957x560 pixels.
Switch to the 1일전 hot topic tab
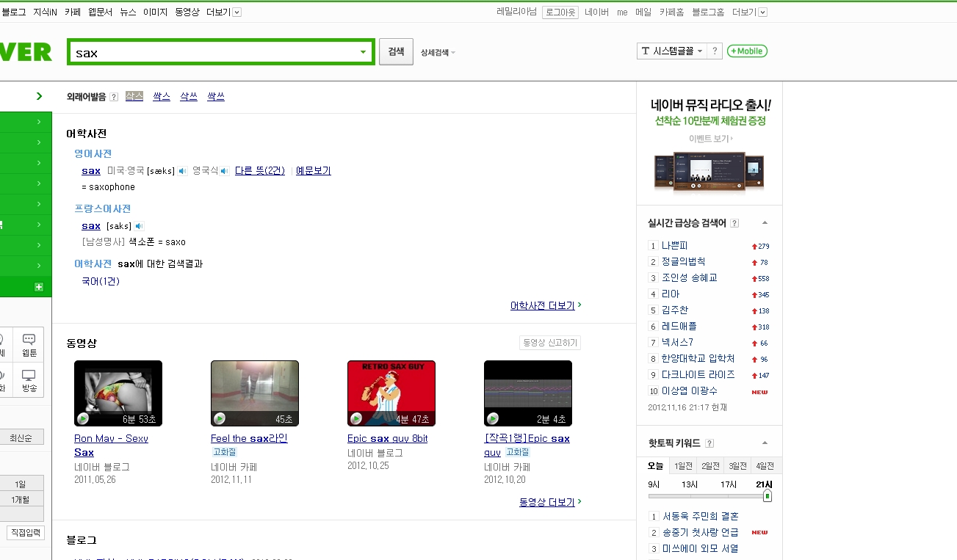click(683, 466)
